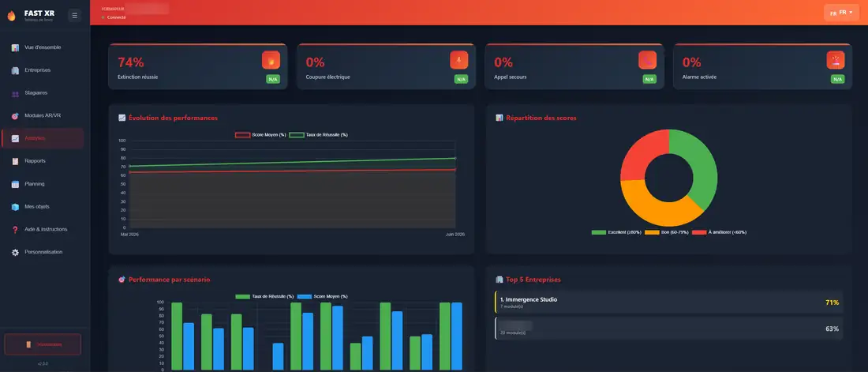This screenshot has width=868, height=372.
Task: Click the 20 module(s) subtitle
Action: tap(513, 333)
